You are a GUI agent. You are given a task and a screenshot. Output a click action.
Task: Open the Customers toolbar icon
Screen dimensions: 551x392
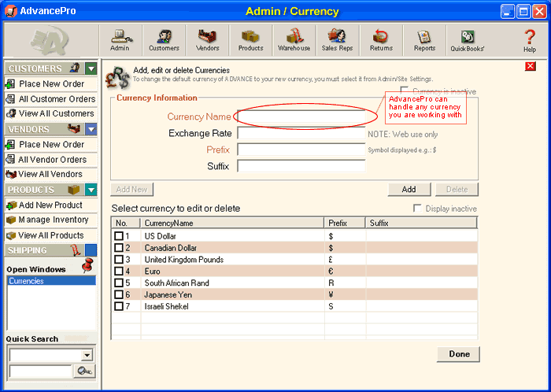pos(164,40)
